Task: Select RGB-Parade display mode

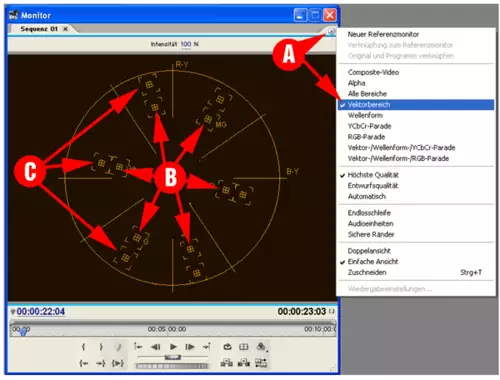Action: (x=366, y=137)
